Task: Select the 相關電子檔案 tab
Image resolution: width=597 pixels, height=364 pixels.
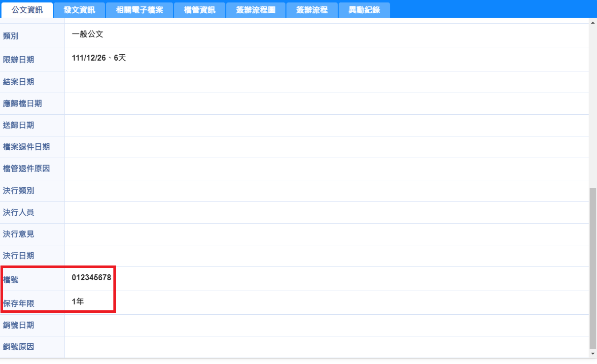Action: pos(140,10)
